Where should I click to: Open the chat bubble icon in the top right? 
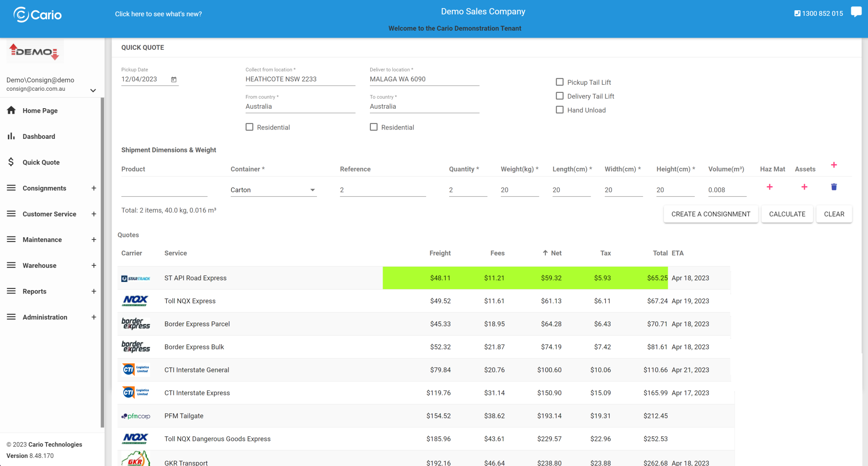click(856, 12)
